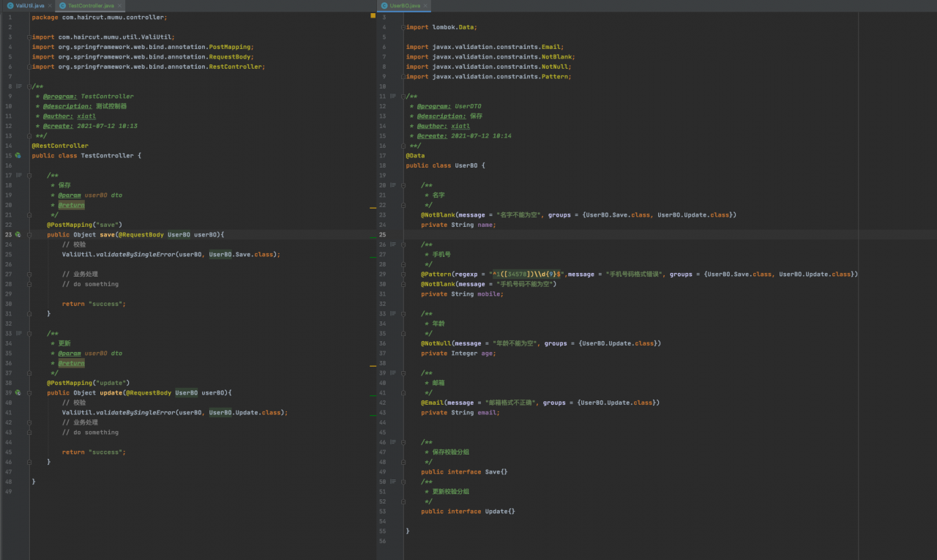This screenshot has width=937, height=560.
Task: Click UserBO.Save.class in the save method
Action: pyautogui.click(x=243, y=254)
